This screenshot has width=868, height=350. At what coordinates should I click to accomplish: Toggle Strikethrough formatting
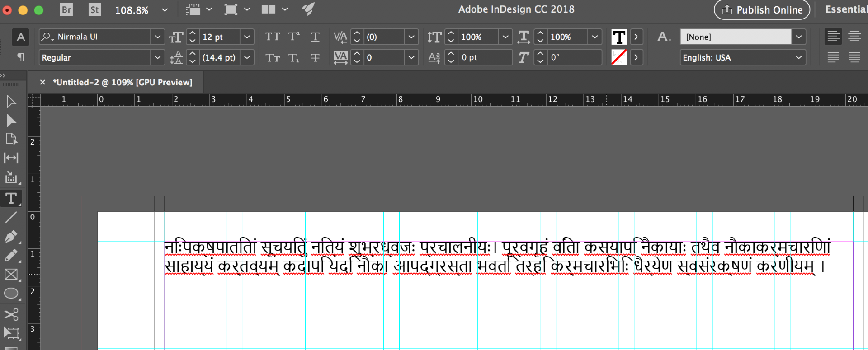[316, 57]
